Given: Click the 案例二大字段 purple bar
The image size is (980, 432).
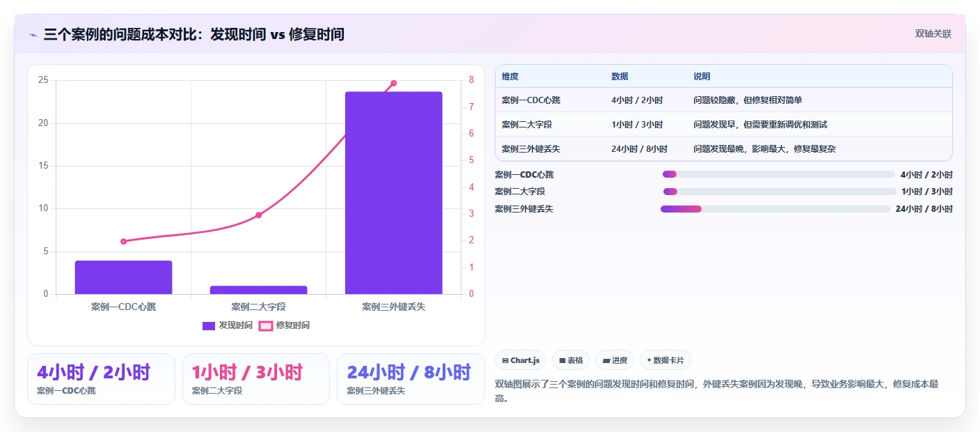Looking at the screenshot, I should (258, 290).
